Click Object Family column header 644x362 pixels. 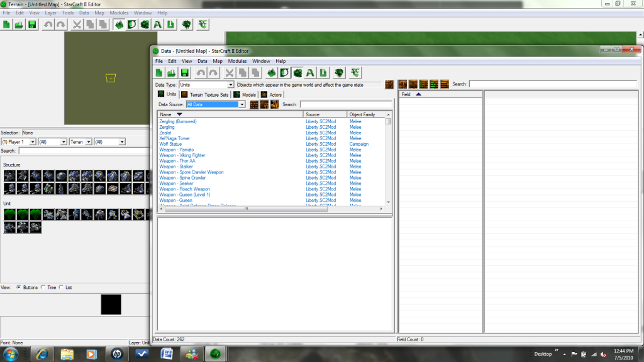point(366,114)
